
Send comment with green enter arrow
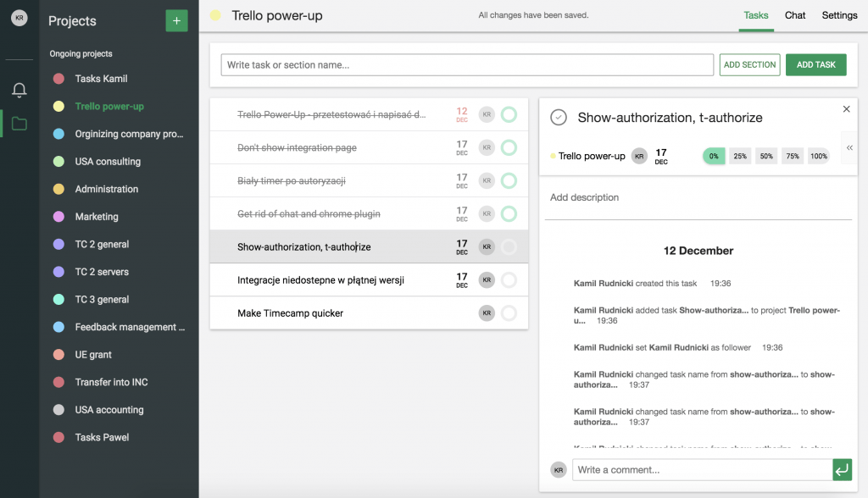pos(842,470)
